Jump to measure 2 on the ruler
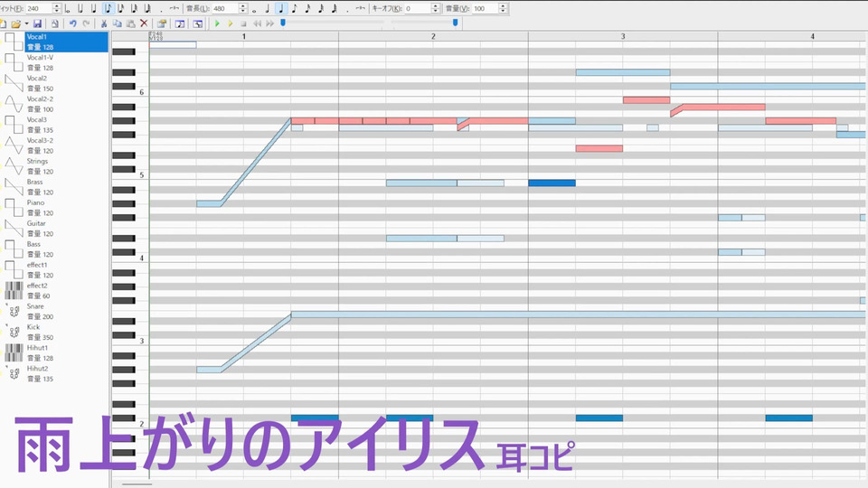Viewport: 868px width, 488px height. (433, 36)
